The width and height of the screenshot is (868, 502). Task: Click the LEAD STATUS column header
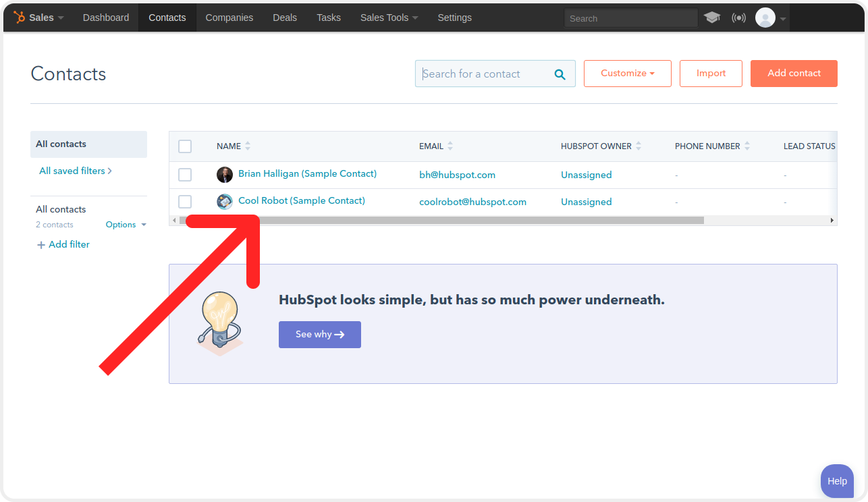[x=809, y=146]
